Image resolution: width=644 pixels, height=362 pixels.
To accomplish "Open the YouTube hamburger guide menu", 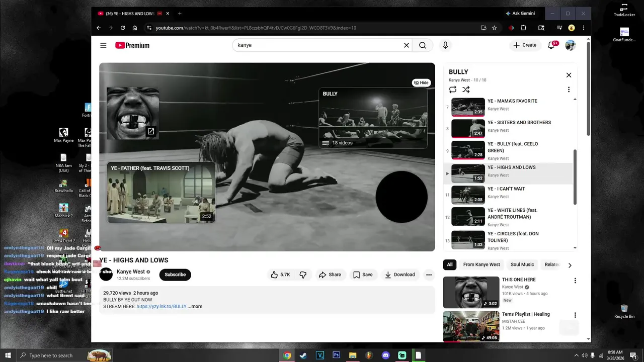I will (103, 45).
